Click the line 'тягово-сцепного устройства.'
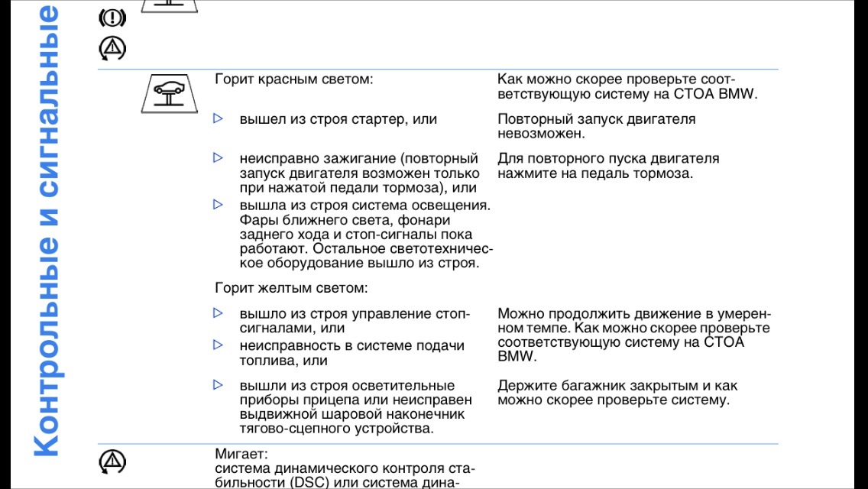This screenshot has width=868, height=489. [x=336, y=429]
